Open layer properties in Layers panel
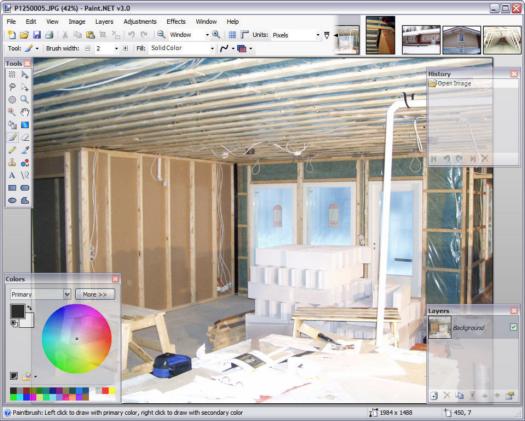Screen dimensions: 525x421 point(510,396)
